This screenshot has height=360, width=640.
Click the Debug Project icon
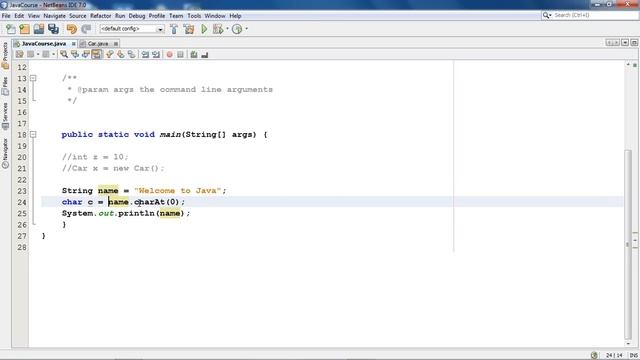pos(218,29)
